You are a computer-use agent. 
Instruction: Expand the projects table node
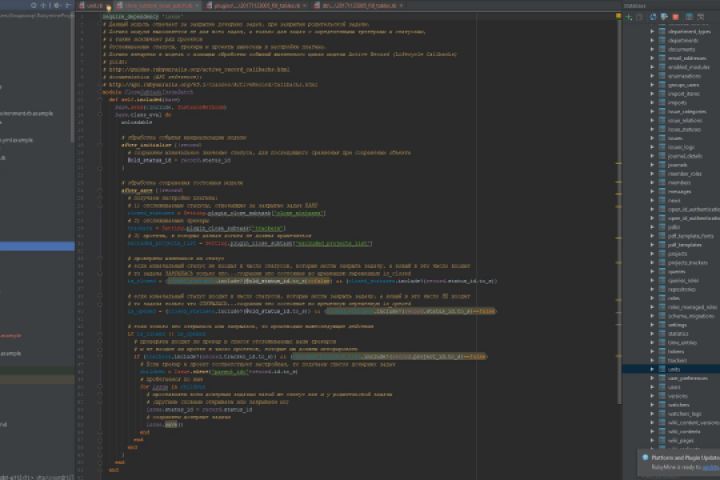(652, 254)
